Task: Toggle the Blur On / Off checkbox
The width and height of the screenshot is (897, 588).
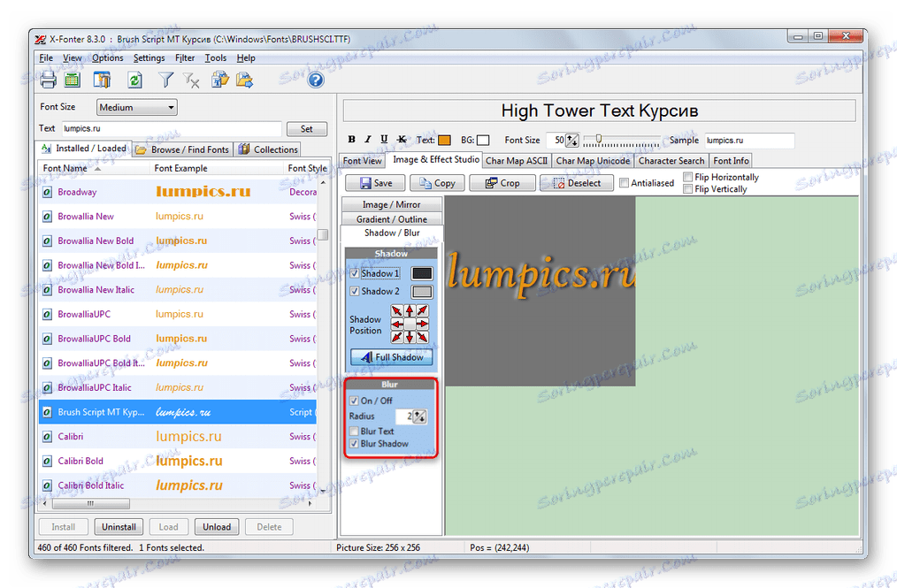Action: click(354, 401)
